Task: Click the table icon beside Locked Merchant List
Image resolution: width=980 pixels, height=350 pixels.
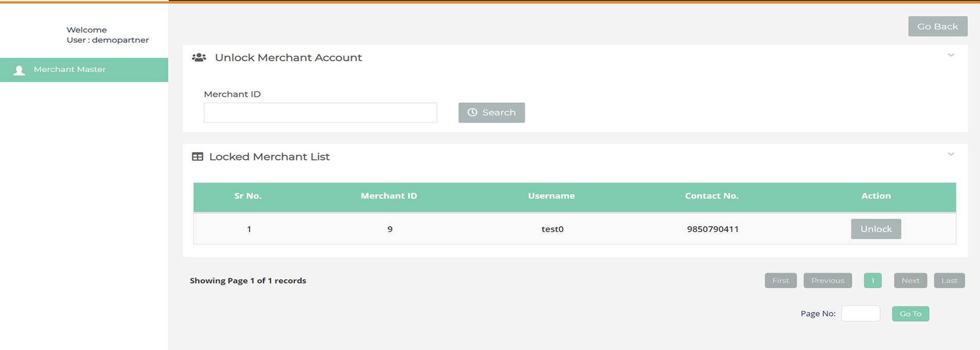Action: 198,157
